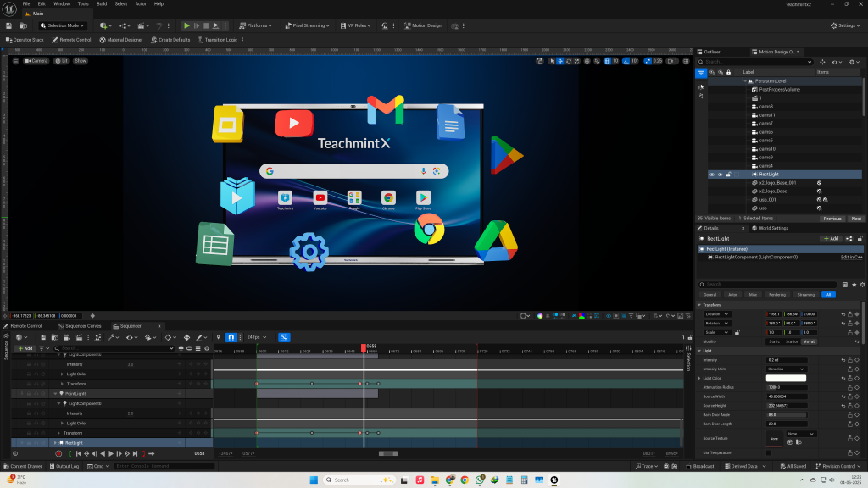Click the Details favorites star icon
This screenshot has width=868, height=488.
point(854,285)
